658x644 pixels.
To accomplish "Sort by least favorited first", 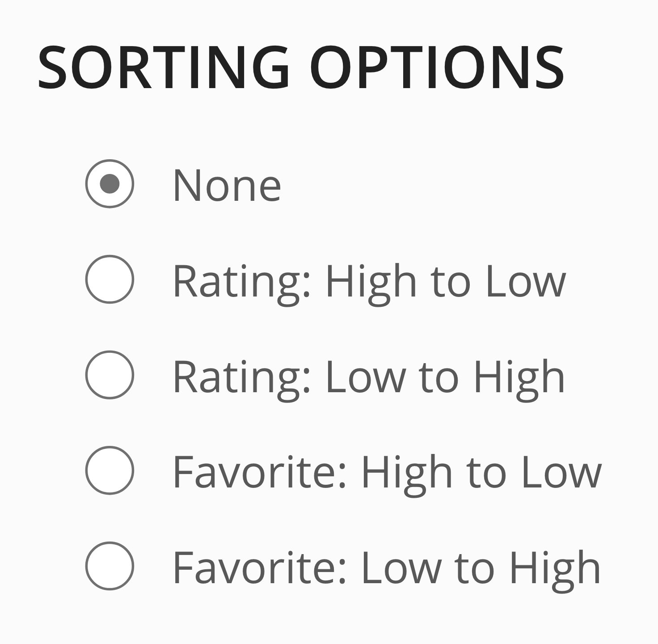I will (x=110, y=566).
